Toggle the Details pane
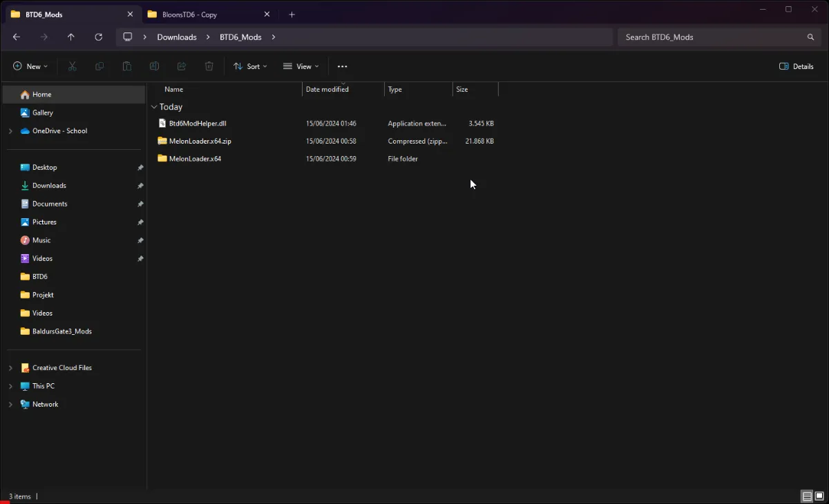The width and height of the screenshot is (829, 504). click(796, 66)
